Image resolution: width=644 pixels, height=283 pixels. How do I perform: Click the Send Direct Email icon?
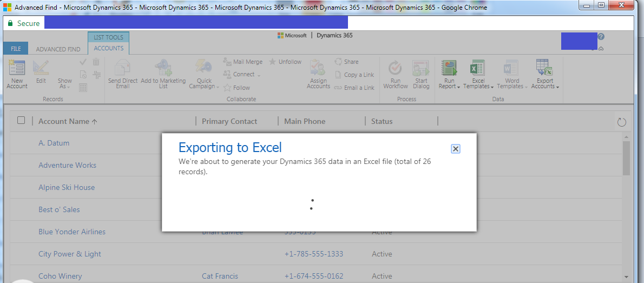point(123,67)
